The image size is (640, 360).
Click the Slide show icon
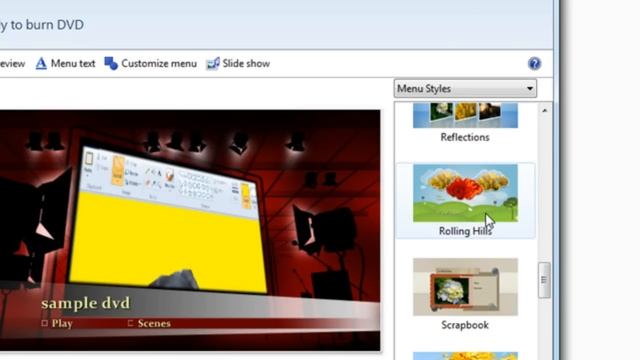click(x=213, y=64)
